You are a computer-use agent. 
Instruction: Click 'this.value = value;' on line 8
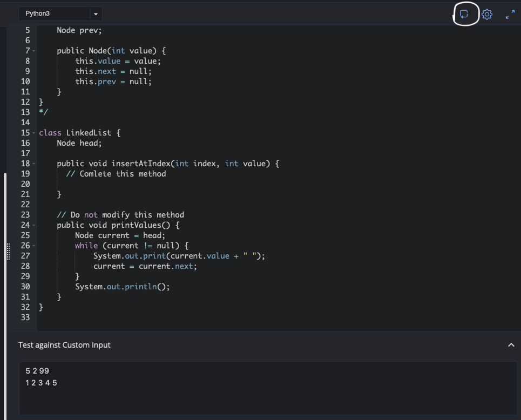point(118,61)
